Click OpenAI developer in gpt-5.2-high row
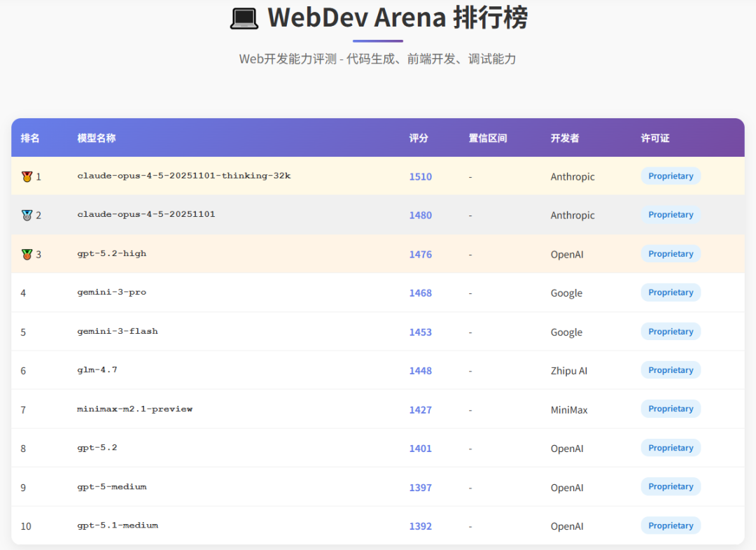Viewport: 756px width, 550px height. click(567, 254)
